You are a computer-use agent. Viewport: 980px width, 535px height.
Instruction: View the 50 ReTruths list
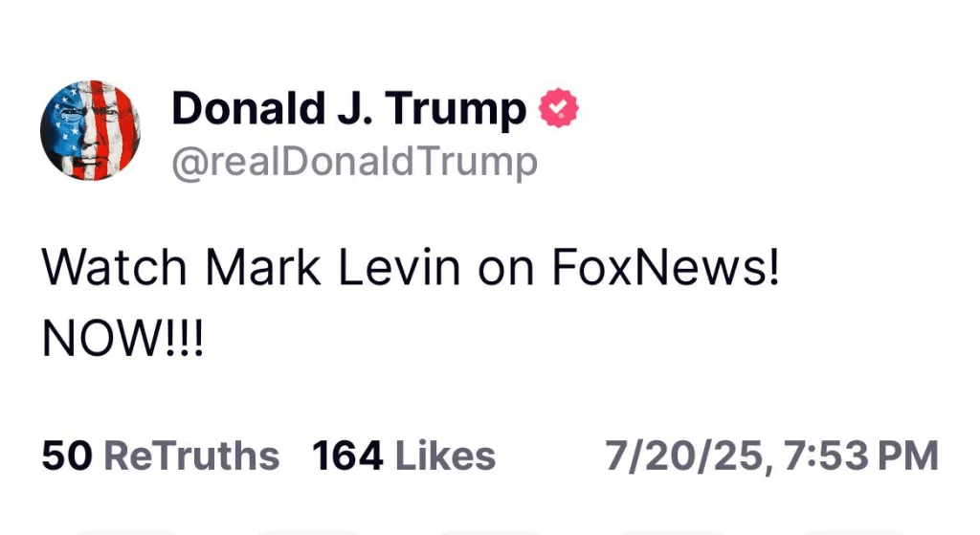click(x=161, y=456)
